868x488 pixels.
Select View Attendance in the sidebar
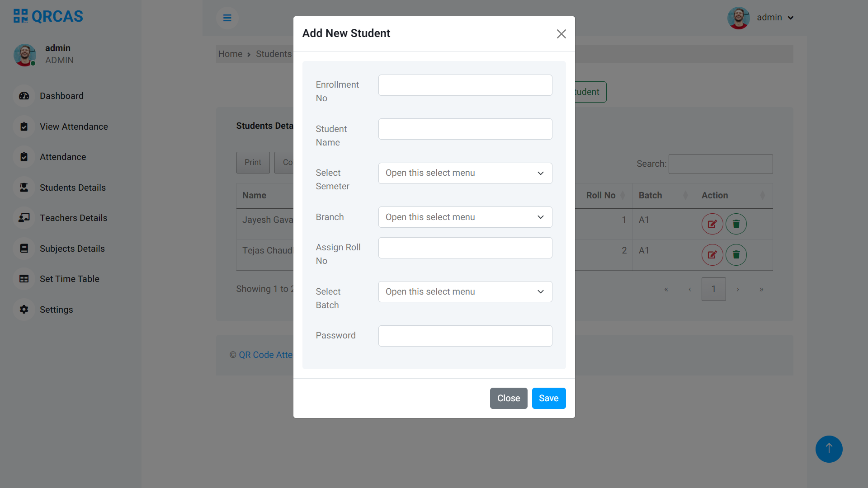pos(74,127)
